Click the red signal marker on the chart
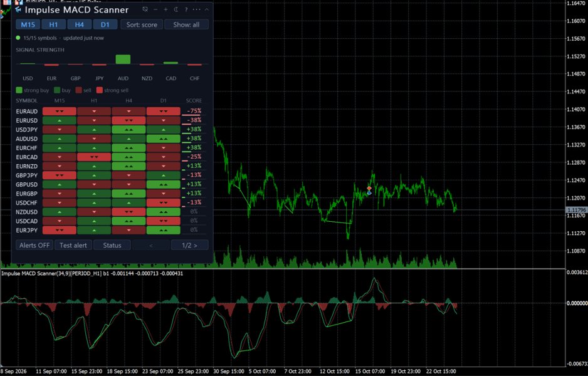Viewport: 588px width, 376px height. [369, 188]
